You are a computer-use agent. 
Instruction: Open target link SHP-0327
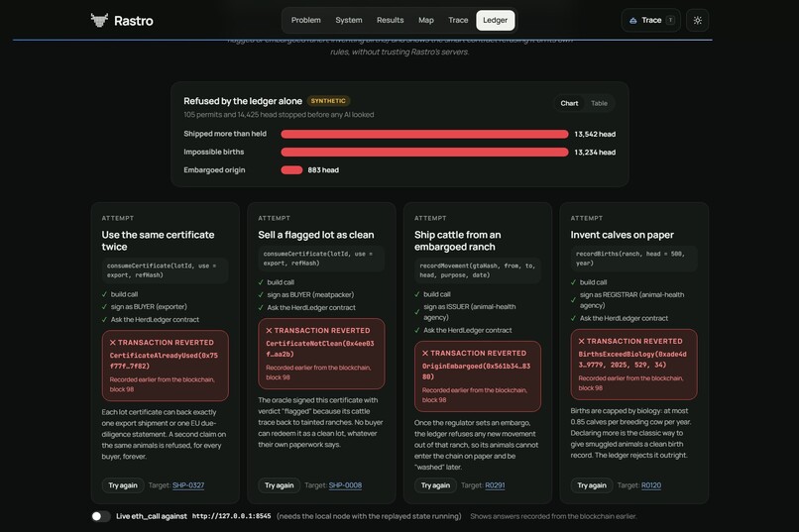click(x=188, y=485)
